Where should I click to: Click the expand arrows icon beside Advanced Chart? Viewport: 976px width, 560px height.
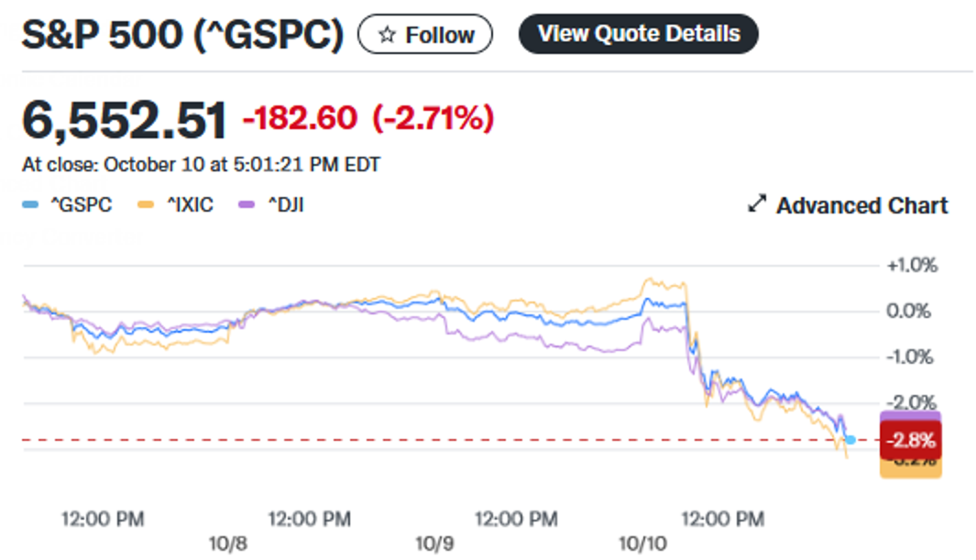(757, 205)
